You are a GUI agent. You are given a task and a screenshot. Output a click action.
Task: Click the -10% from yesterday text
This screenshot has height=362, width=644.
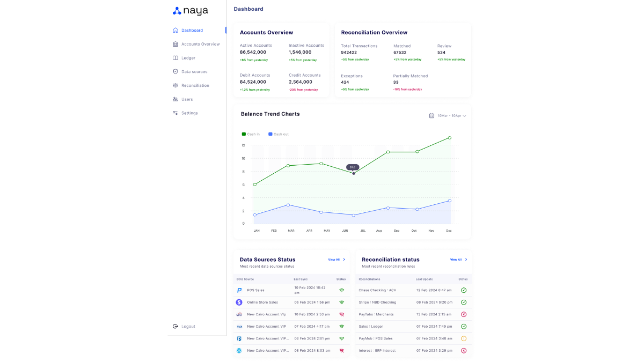tap(408, 90)
